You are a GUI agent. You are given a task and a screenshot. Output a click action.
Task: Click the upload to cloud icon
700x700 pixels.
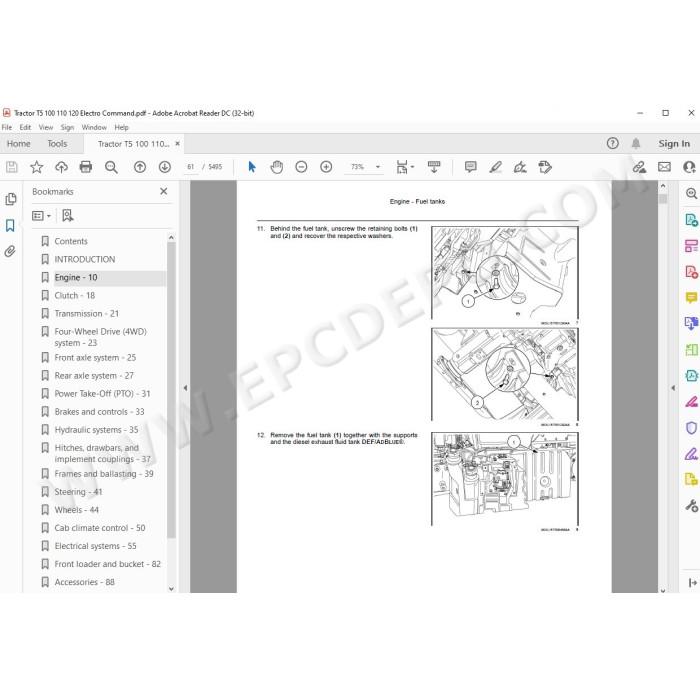(x=61, y=167)
